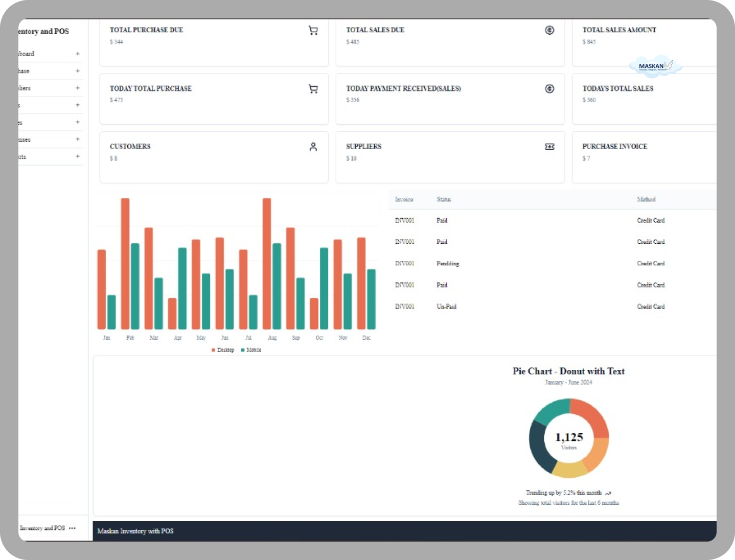Viewport: 735px width, 560px height.
Task: Expand the Dashboard sidebar section
Action: click(x=78, y=54)
